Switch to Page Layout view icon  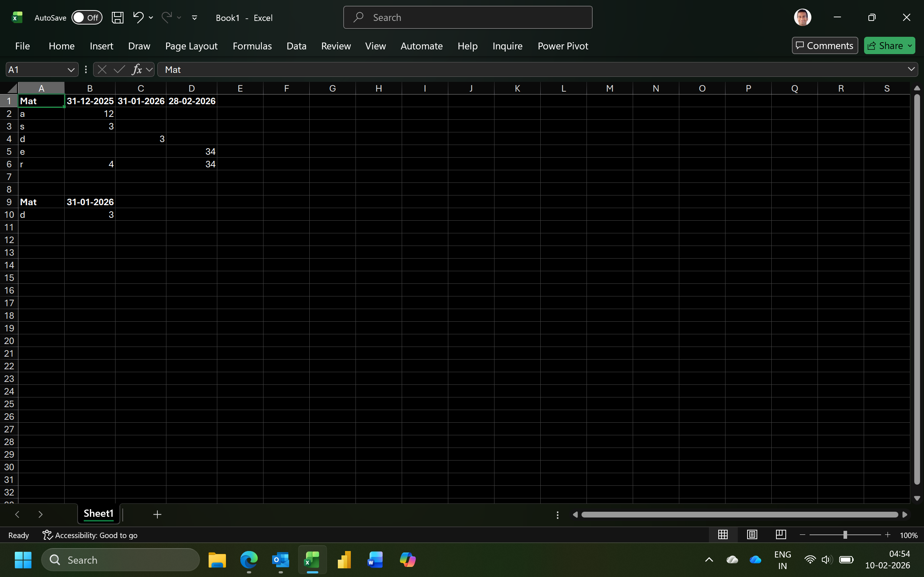click(752, 535)
